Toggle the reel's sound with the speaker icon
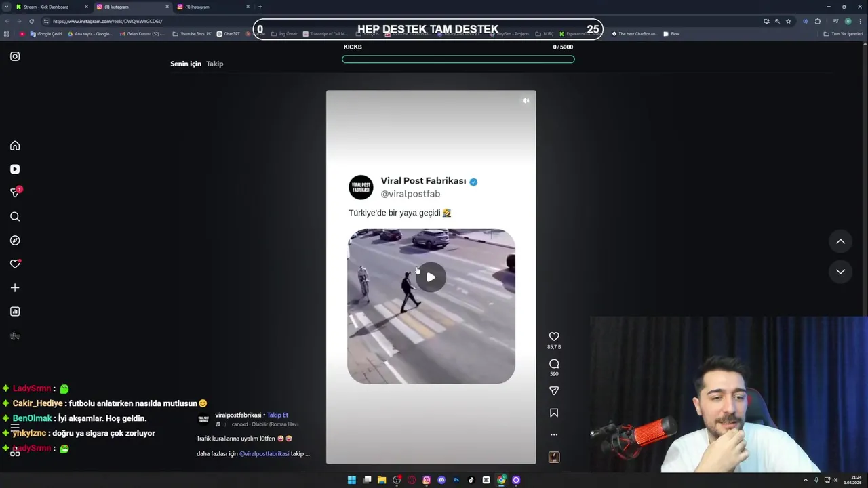Screen dimensions: 868x488 click(x=526, y=100)
